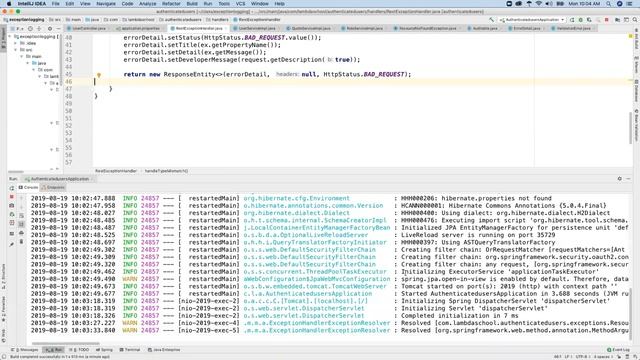
Task: Open macOS Spotlight search in the menu bar
Action: [x=609, y=4]
